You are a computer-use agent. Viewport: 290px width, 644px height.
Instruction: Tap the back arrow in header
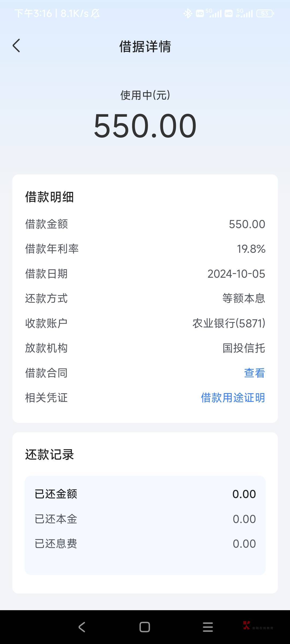tap(16, 46)
